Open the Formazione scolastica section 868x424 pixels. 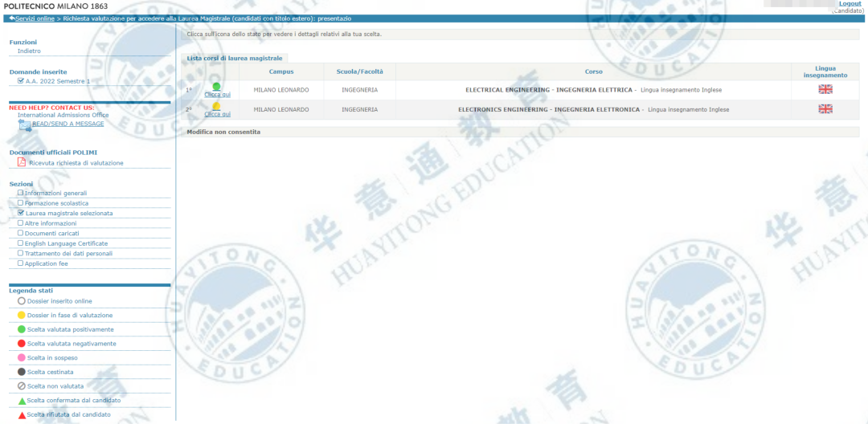pyautogui.click(x=56, y=203)
